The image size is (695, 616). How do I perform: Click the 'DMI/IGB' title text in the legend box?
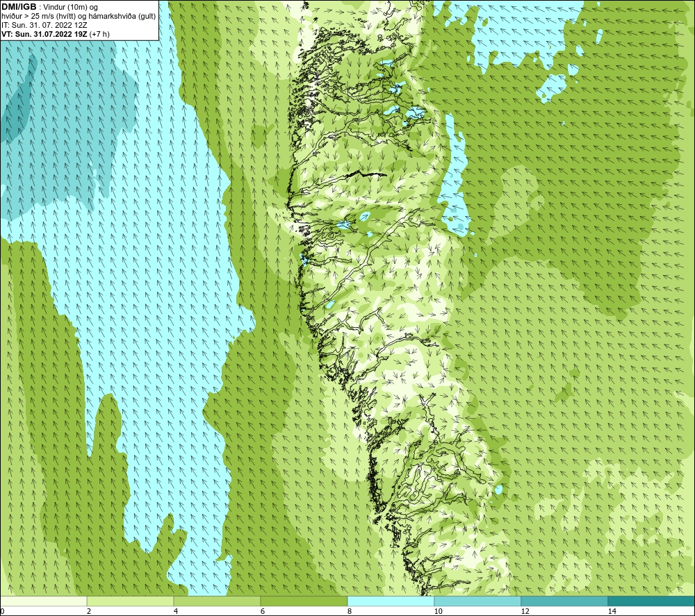tap(19, 7)
